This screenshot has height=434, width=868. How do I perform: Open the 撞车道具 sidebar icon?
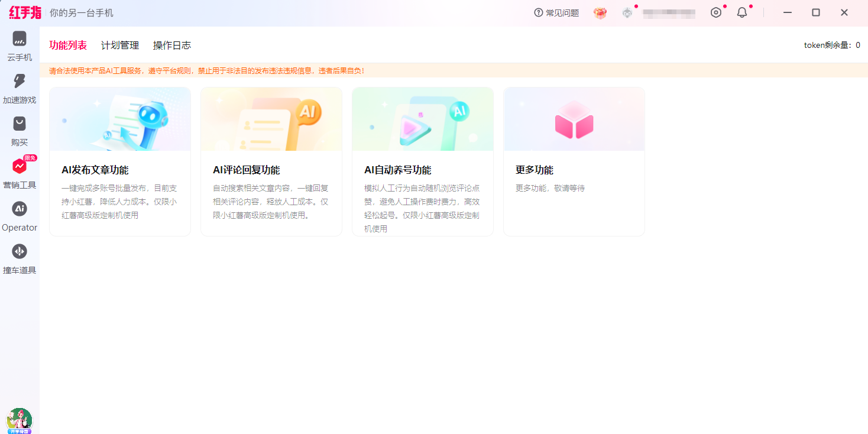pos(20,251)
